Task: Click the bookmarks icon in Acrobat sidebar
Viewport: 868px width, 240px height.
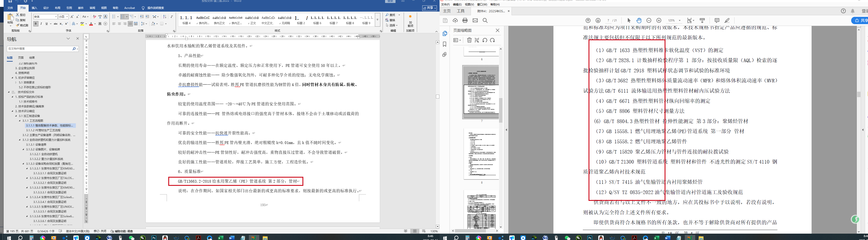Action: point(445,44)
